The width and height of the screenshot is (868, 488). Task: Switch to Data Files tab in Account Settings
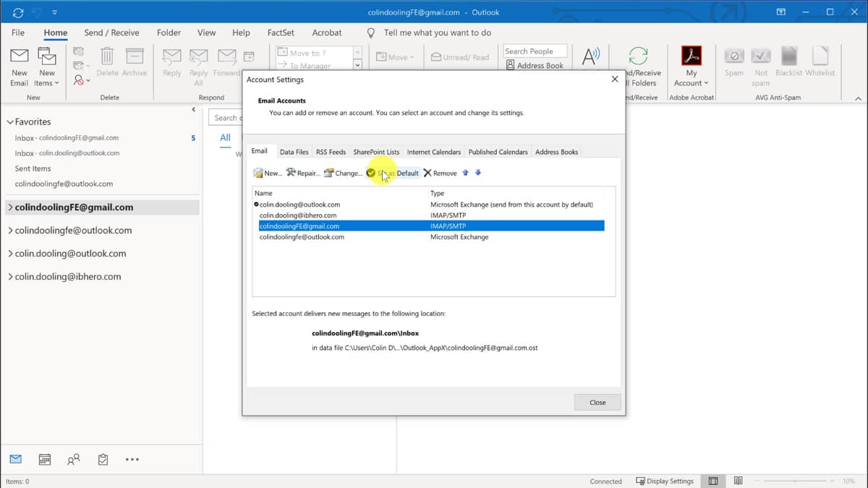tap(294, 152)
